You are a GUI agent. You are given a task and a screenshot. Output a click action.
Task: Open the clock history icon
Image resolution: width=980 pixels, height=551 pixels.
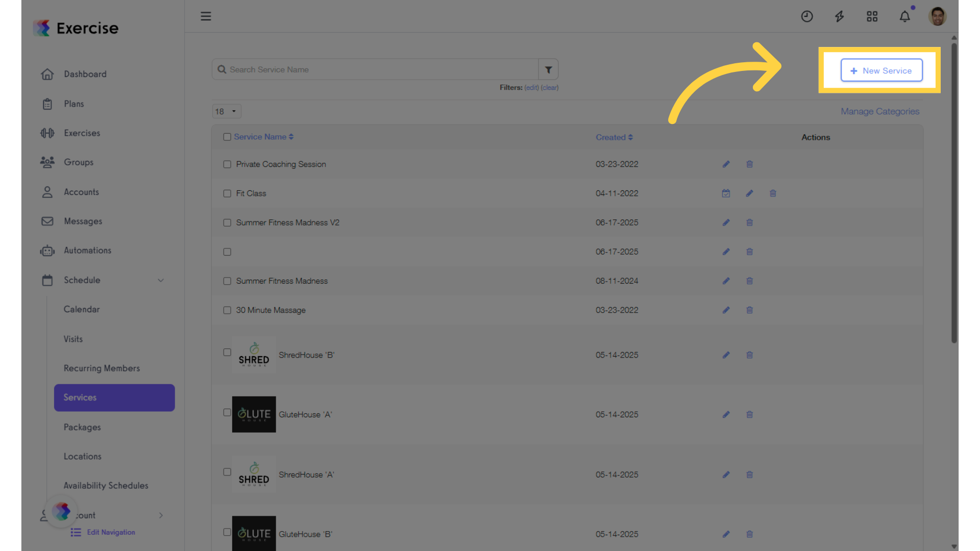(806, 16)
